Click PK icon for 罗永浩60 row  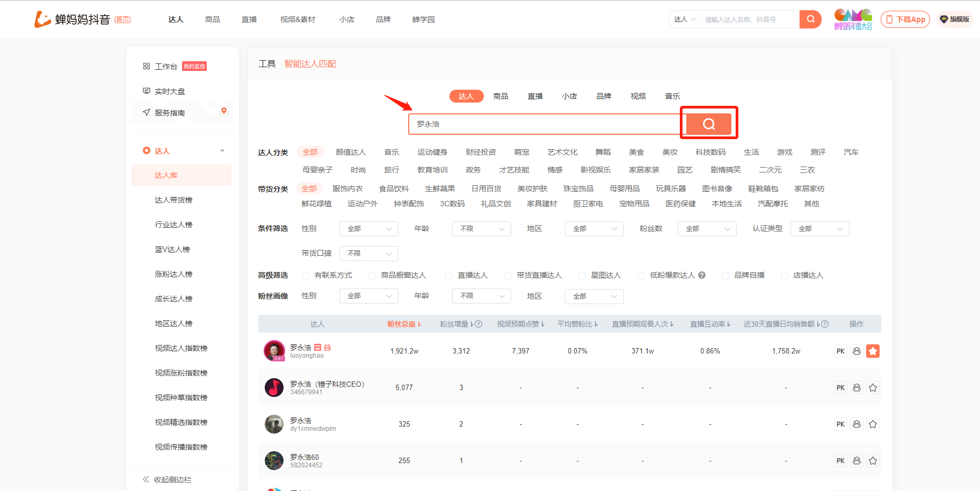[840, 461]
